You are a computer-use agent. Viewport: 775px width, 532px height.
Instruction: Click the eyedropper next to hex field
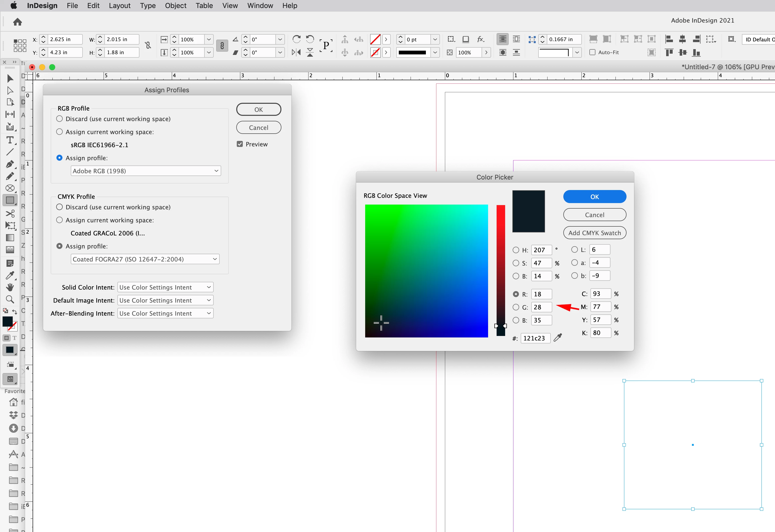coord(558,338)
